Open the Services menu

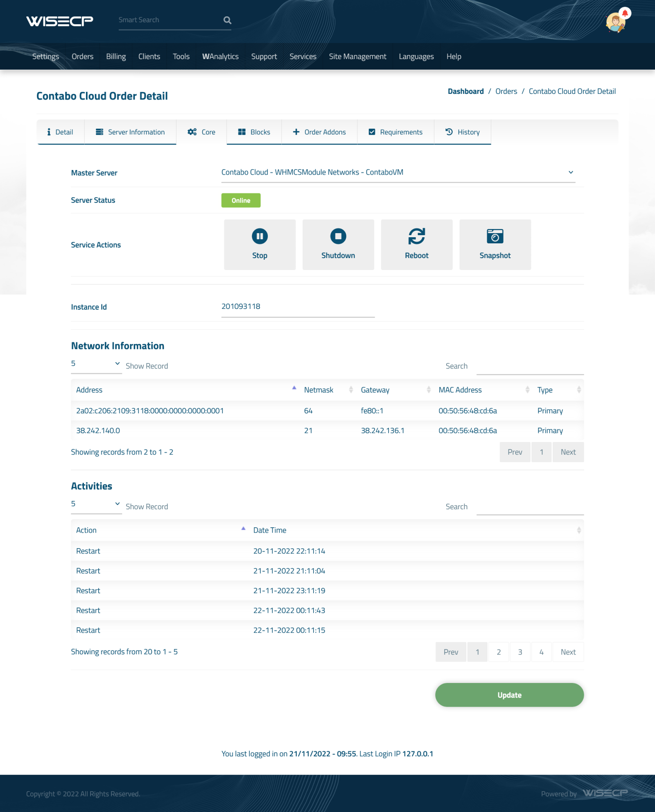pyautogui.click(x=303, y=57)
